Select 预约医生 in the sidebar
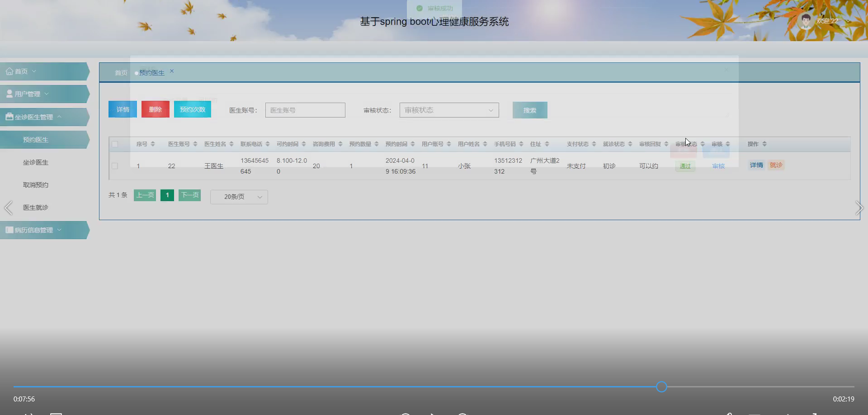The image size is (868, 415). 36,140
